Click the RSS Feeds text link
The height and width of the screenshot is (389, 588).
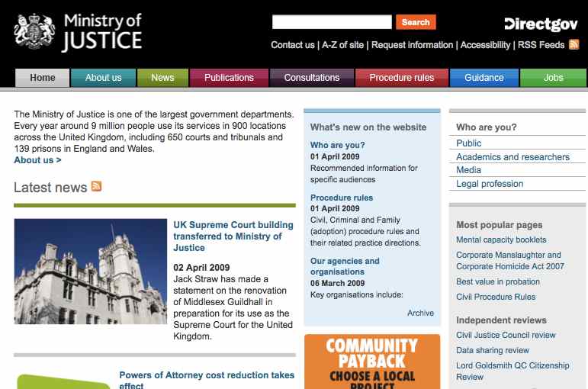pos(541,45)
